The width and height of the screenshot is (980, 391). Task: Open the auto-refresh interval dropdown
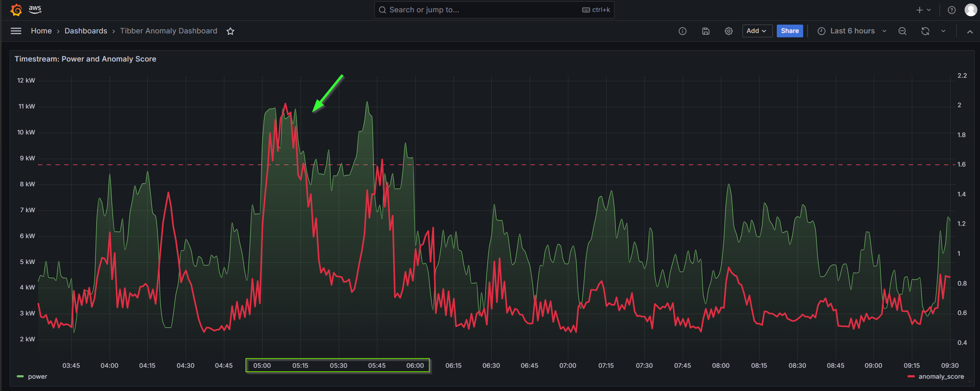click(943, 31)
